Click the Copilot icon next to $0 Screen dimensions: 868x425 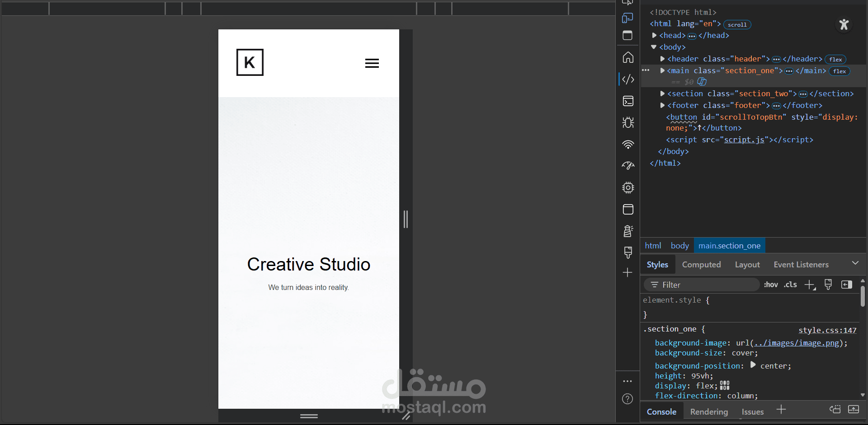pos(702,82)
